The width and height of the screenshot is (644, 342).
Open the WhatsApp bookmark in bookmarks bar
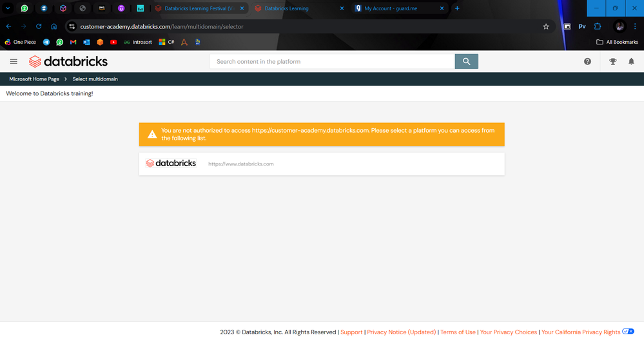[59, 42]
